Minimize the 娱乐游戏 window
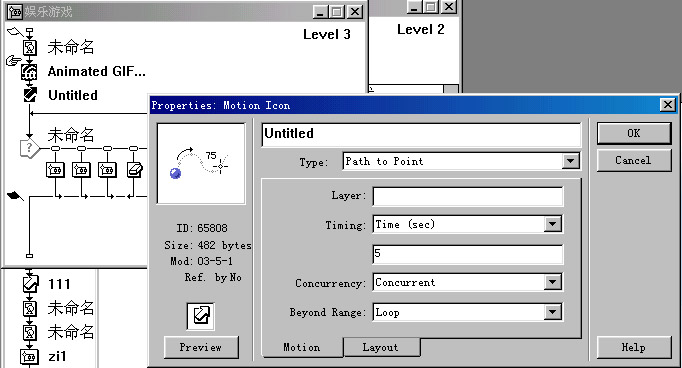This screenshot has width=682, height=368. point(321,12)
